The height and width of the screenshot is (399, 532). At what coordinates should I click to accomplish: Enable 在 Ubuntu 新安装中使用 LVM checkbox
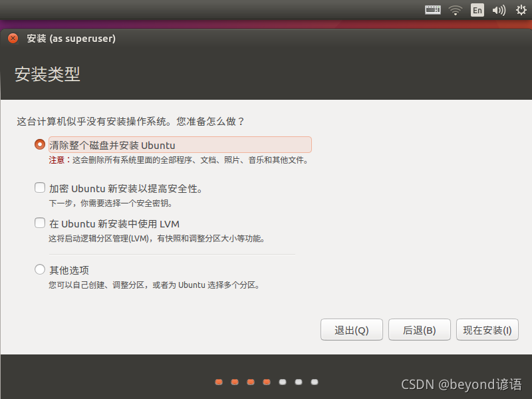click(x=40, y=223)
